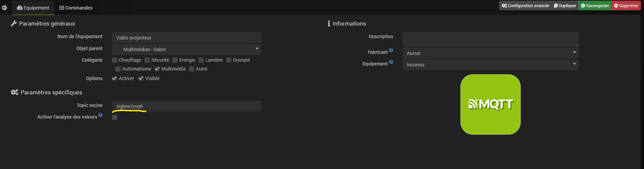
Task: Click the back arrow icon
Action: click(4, 8)
